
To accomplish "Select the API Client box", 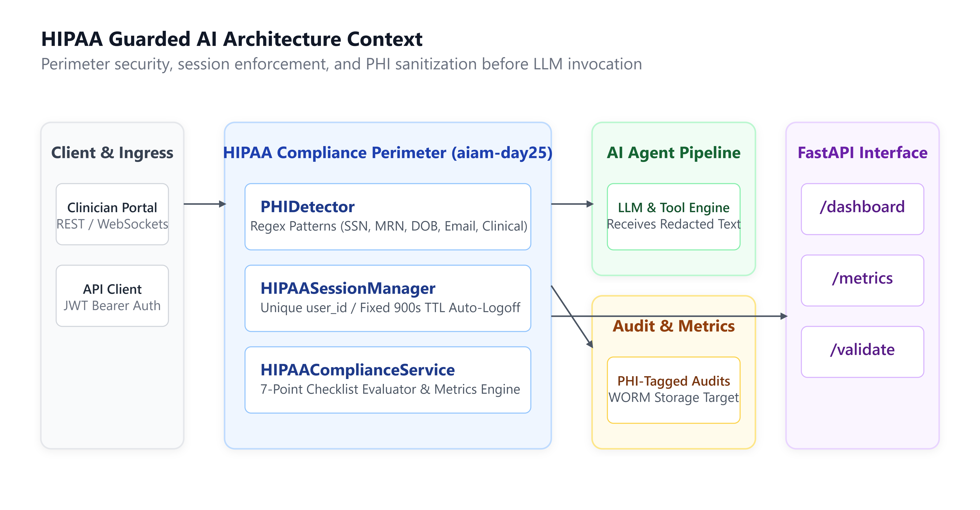I will click(x=112, y=296).
